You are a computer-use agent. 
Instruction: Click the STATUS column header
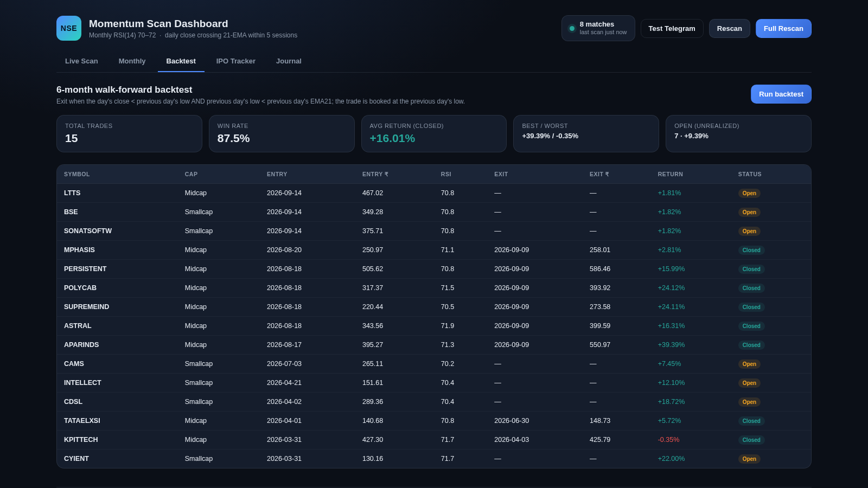[x=750, y=174]
